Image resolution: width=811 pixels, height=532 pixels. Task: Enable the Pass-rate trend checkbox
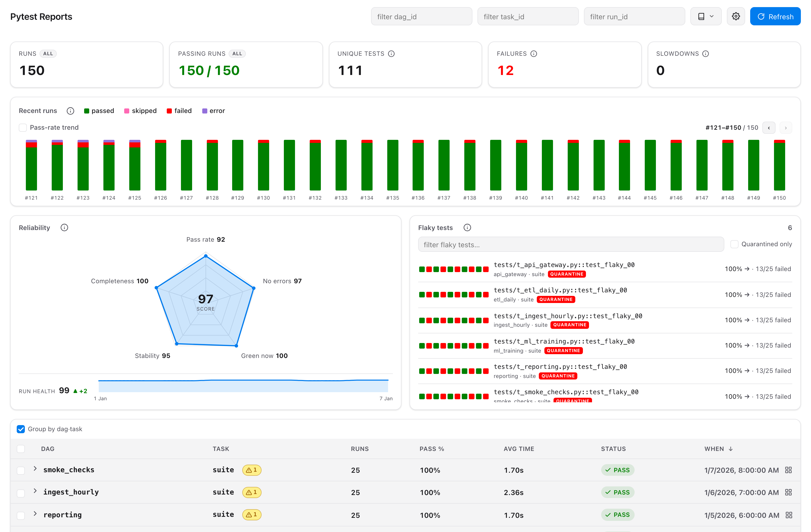23,128
